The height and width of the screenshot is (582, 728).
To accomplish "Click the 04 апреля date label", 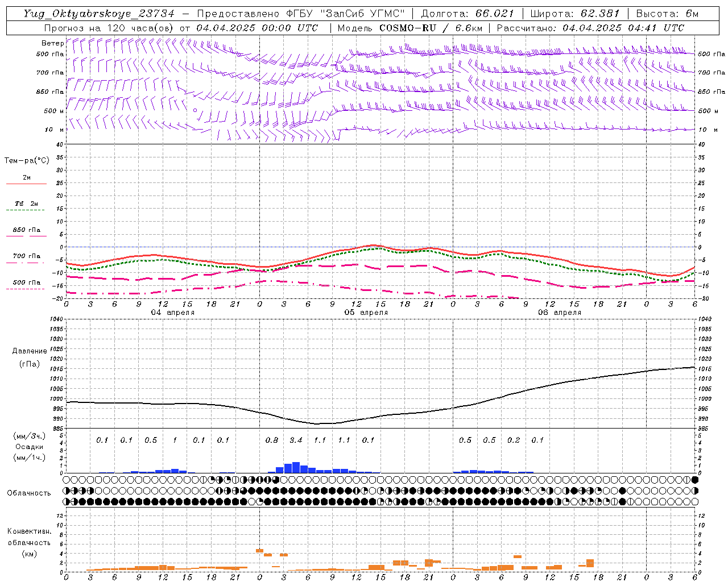I will tap(173, 313).
